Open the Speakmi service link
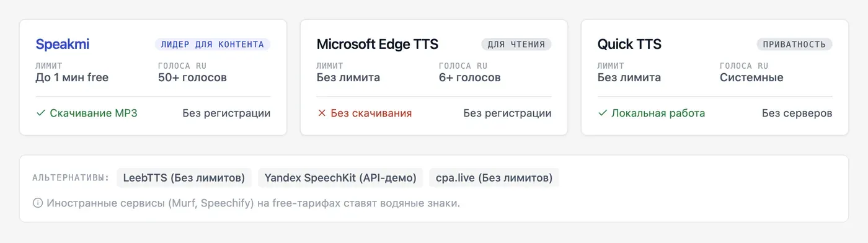Viewport: 868px width, 243px height. [63, 44]
